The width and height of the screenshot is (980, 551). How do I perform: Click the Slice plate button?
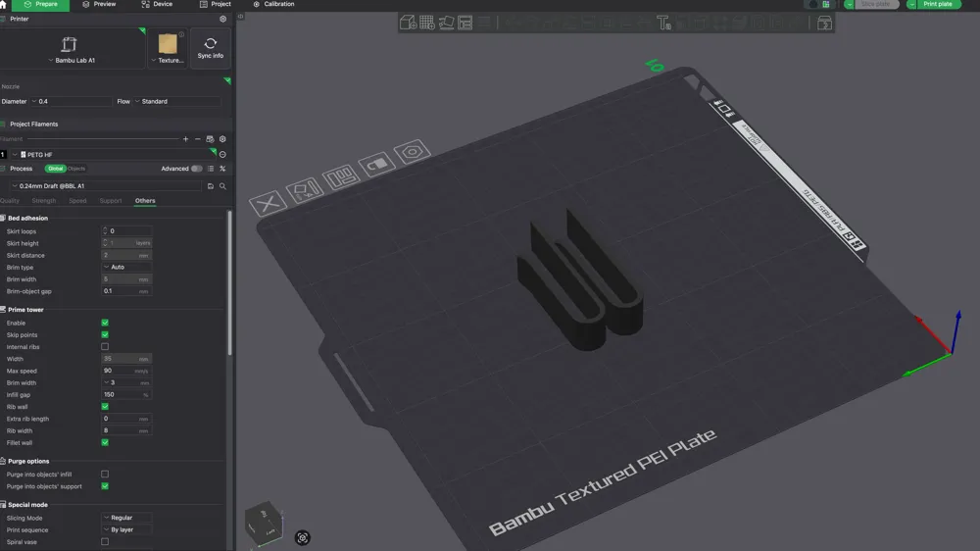876,4
